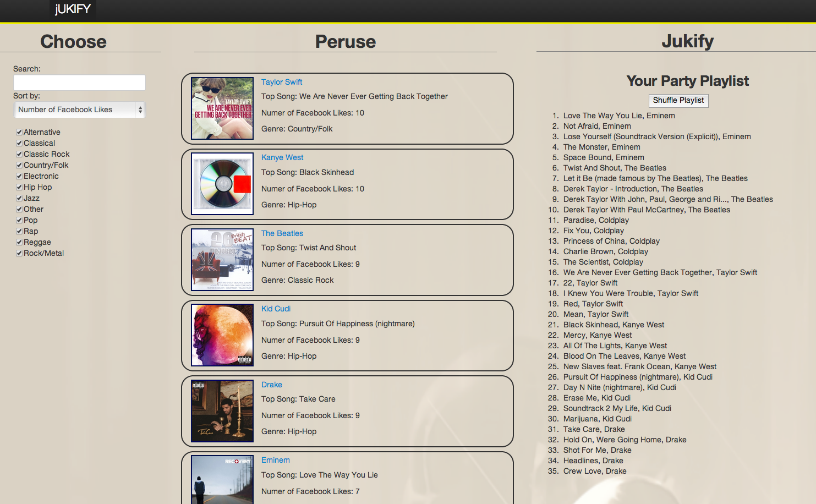The width and height of the screenshot is (816, 504).
Task: Select playlist entry Erase Me, Kid Cudi
Action: pos(597,398)
